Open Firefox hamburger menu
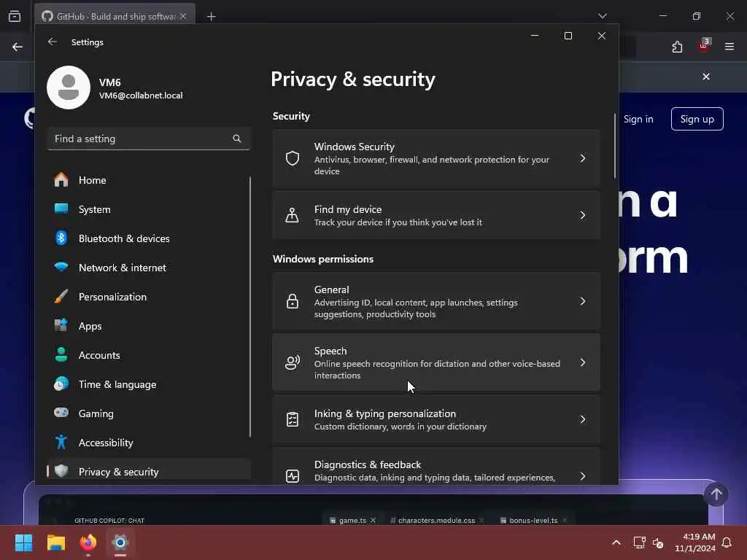This screenshot has width=747, height=560. click(729, 47)
